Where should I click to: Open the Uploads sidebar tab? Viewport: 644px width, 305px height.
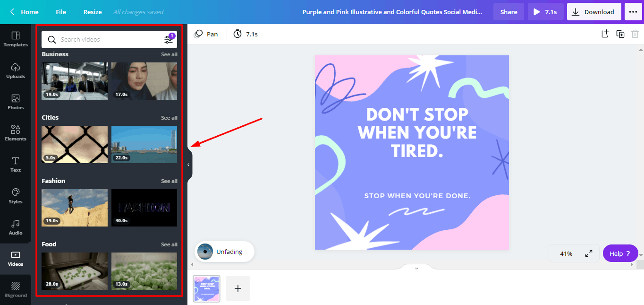16,71
